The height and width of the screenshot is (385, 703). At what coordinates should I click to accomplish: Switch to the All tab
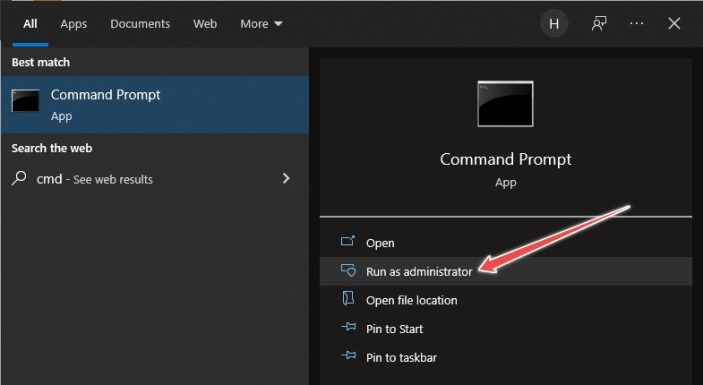tap(30, 24)
